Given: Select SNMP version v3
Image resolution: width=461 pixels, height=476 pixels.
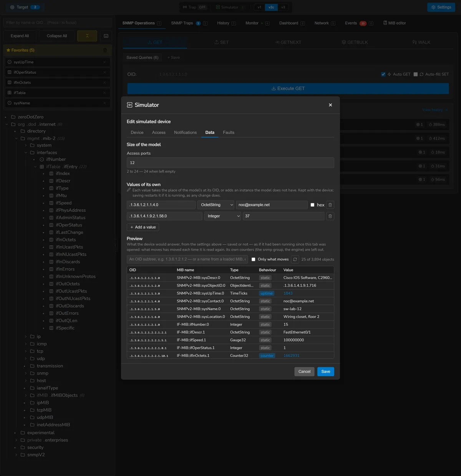Looking at the screenshot, I should pos(283,7).
